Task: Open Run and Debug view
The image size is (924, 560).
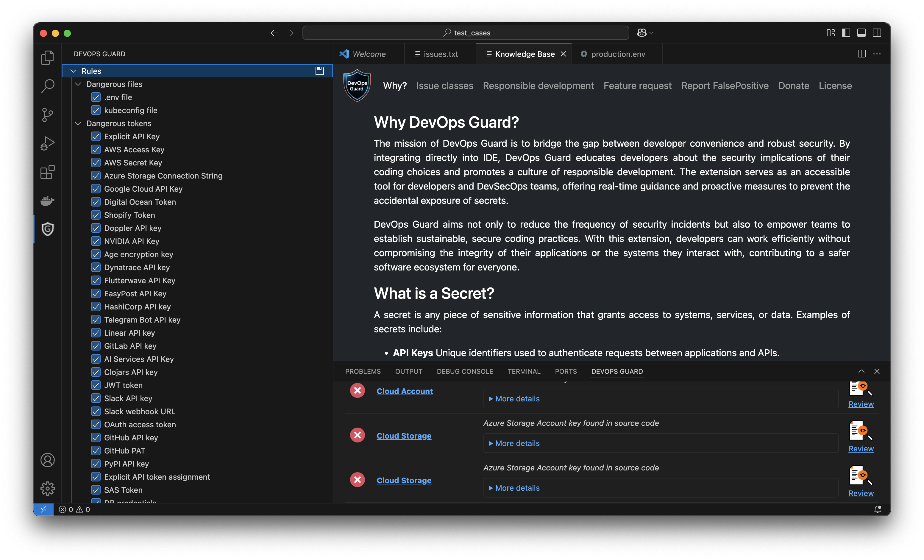Action: (x=48, y=143)
